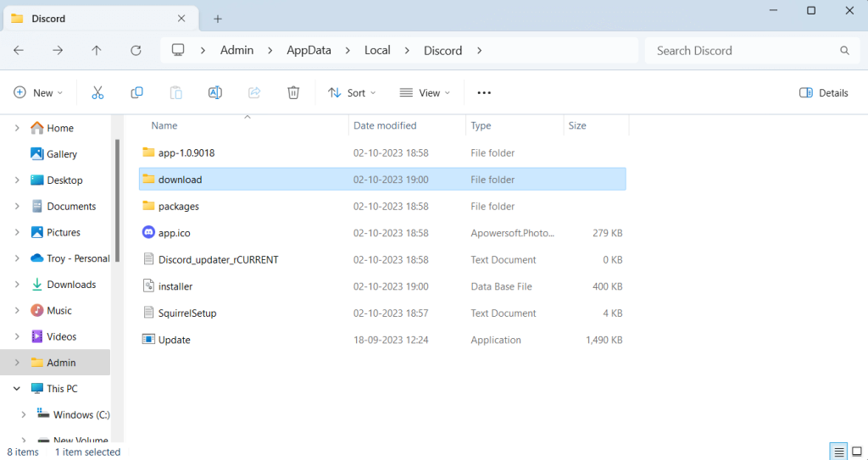Expand the Windows (C:) drive node
Screen dimensions: 868x460
coord(23,414)
